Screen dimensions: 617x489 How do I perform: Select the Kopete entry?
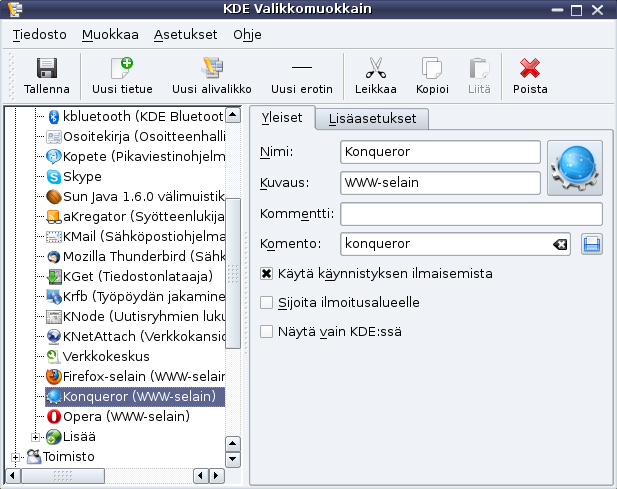coord(135,157)
